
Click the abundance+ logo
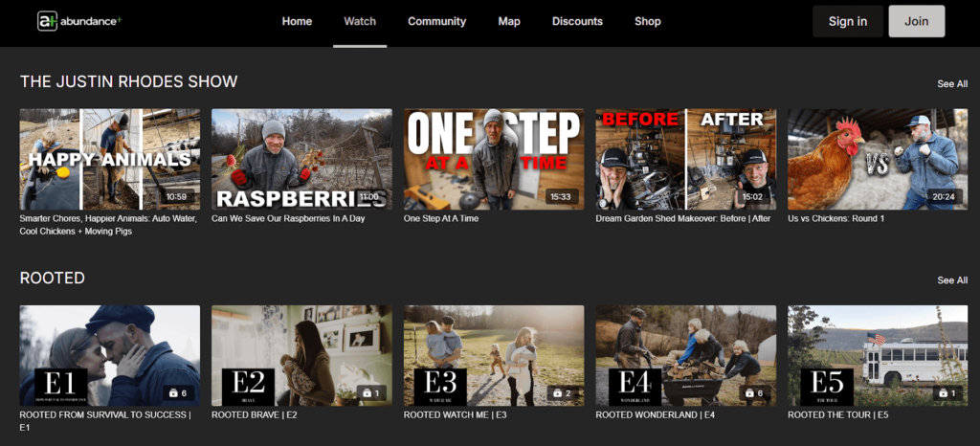coord(79,21)
